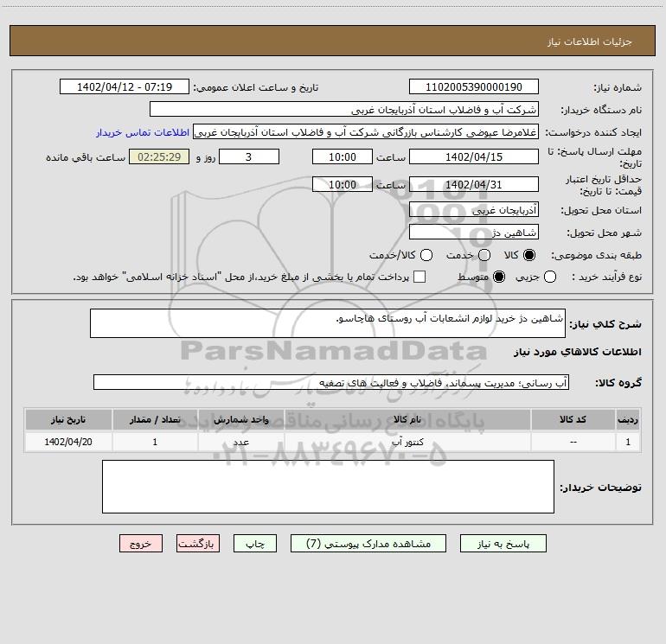Select the خدمت radio button
Image resolution: width=666 pixels, height=644 pixels.
click(484, 255)
